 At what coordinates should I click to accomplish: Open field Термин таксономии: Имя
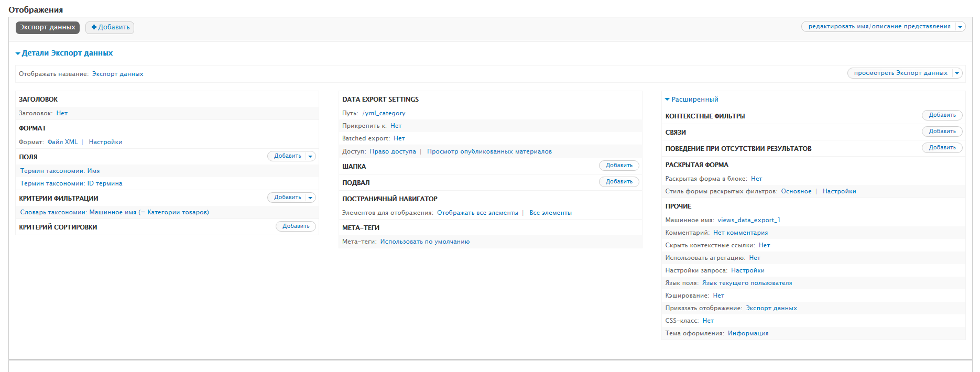(60, 171)
